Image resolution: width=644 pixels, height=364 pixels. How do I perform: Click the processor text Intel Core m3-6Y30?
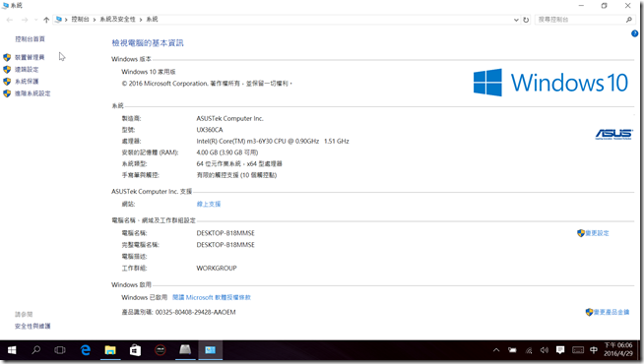[x=273, y=141]
